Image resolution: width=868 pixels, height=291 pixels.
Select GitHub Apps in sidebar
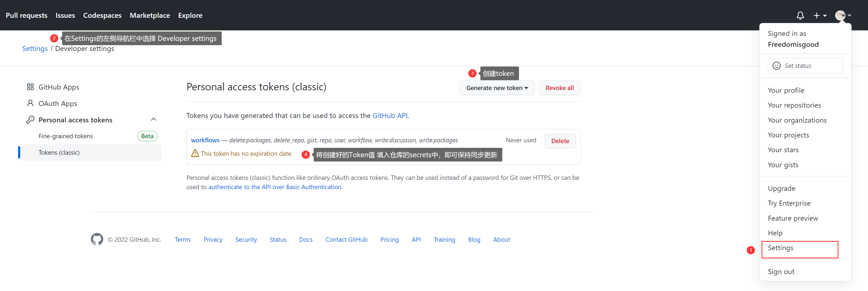pos(59,87)
